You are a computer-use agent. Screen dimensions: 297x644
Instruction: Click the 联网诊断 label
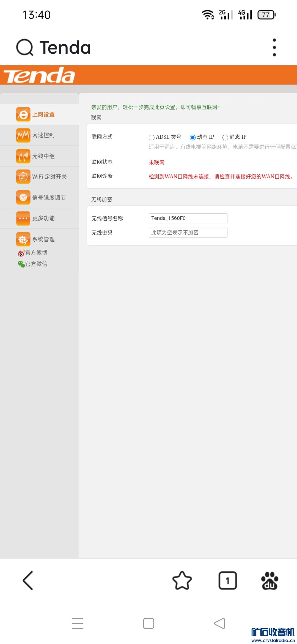(x=102, y=176)
